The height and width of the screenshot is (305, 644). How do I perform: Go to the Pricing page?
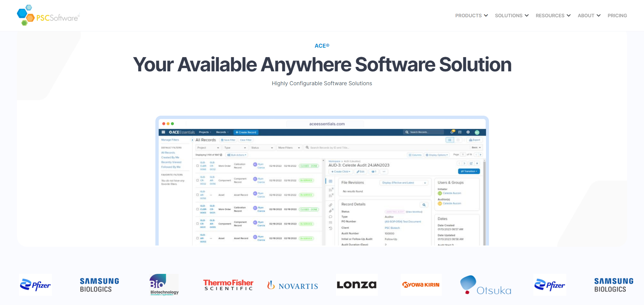pyautogui.click(x=617, y=16)
